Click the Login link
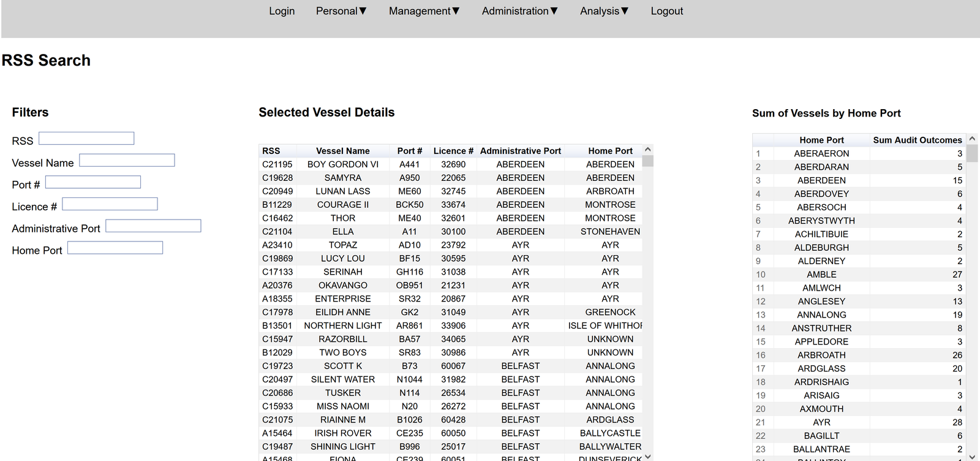 coord(282,11)
